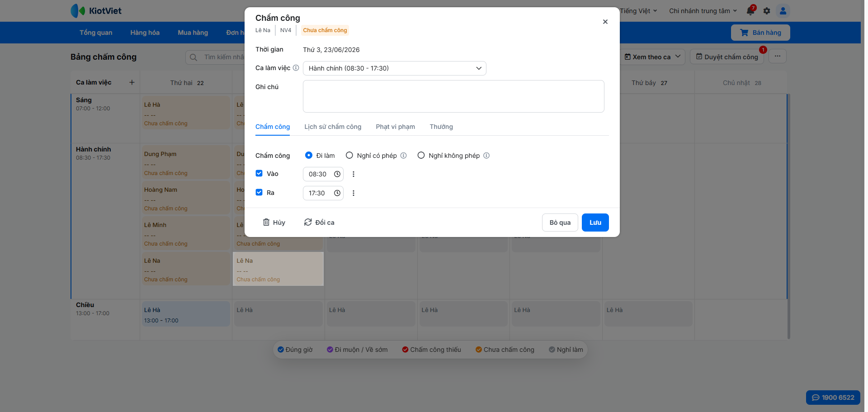
Task: Open the highlighted Lê Na Tuesday card
Action: 278,269
